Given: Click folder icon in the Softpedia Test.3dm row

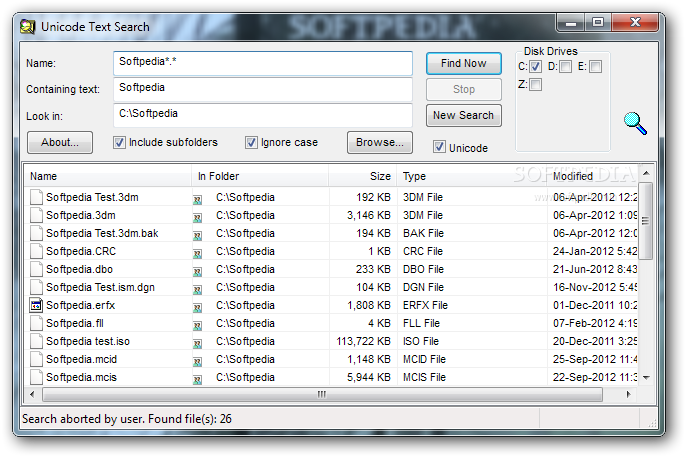Looking at the screenshot, I should tap(198, 200).
